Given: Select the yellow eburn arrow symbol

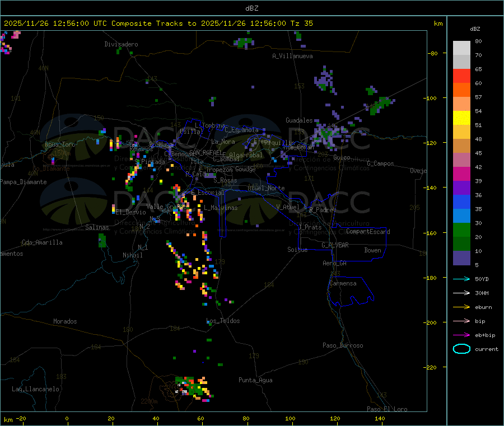Looking at the screenshot, I should tap(461, 307).
